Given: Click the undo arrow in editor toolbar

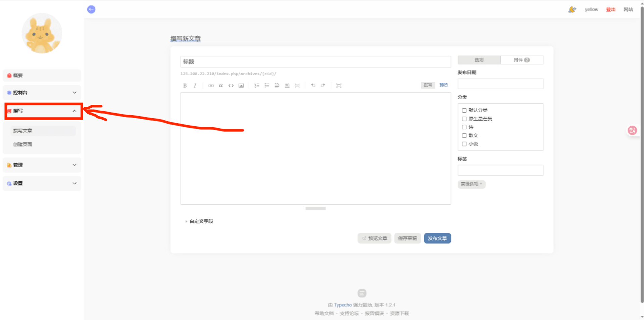Looking at the screenshot, I should click(313, 85).
